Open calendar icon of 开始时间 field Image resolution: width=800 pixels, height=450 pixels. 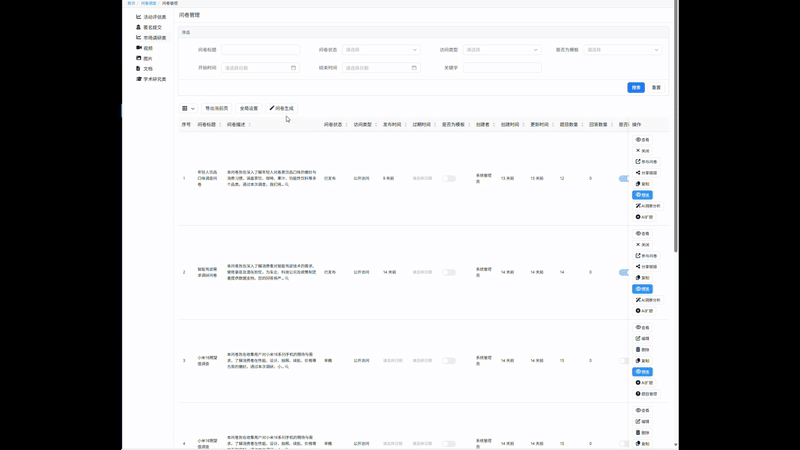(x=293, y=67)
